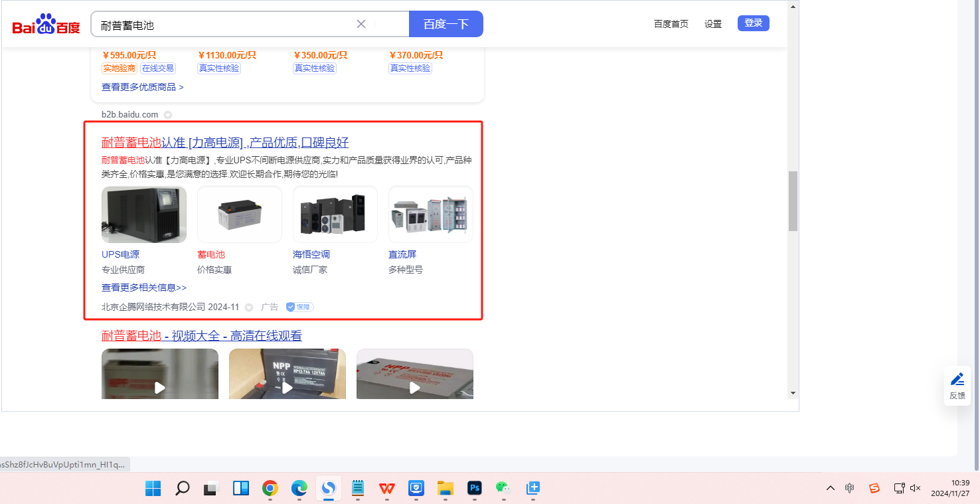Screen dimensions: 980x504
Task: Click the 在线交易 tag
Action: (158, 68)
